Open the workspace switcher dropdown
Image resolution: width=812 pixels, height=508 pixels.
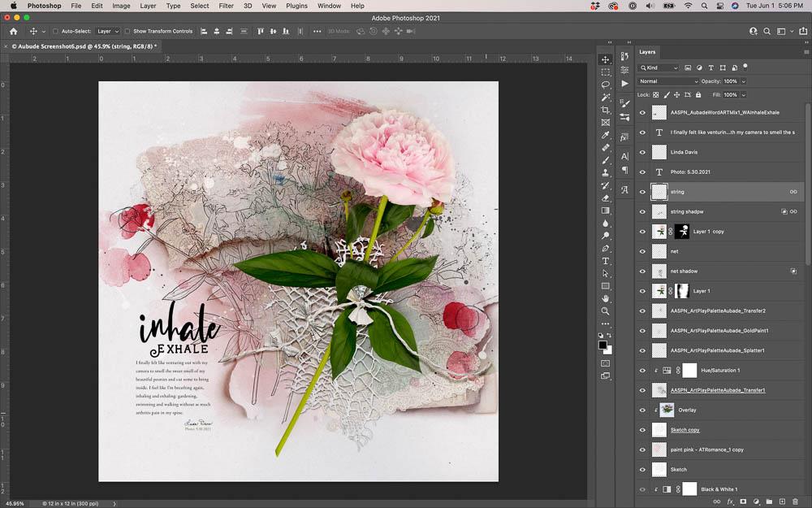[x=784, y=31]
